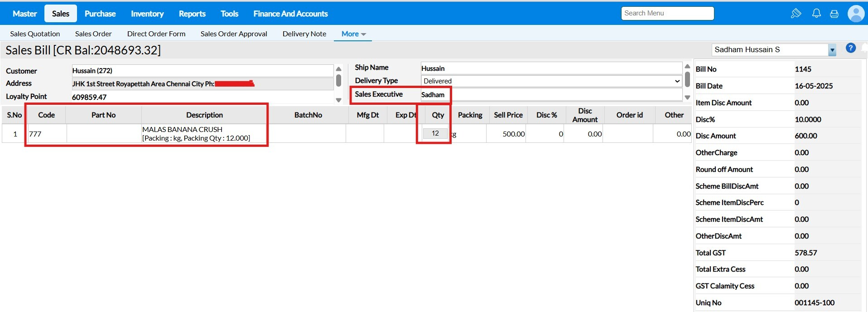The height and width of the screenshot is (312, 868).
Task: Click the S.No column header
Action: click(x=14, y=115)
